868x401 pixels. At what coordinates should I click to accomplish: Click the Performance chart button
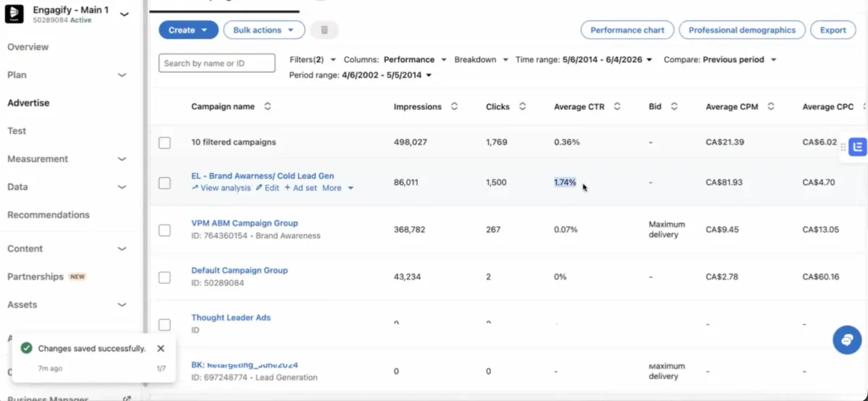click(627, 30)
